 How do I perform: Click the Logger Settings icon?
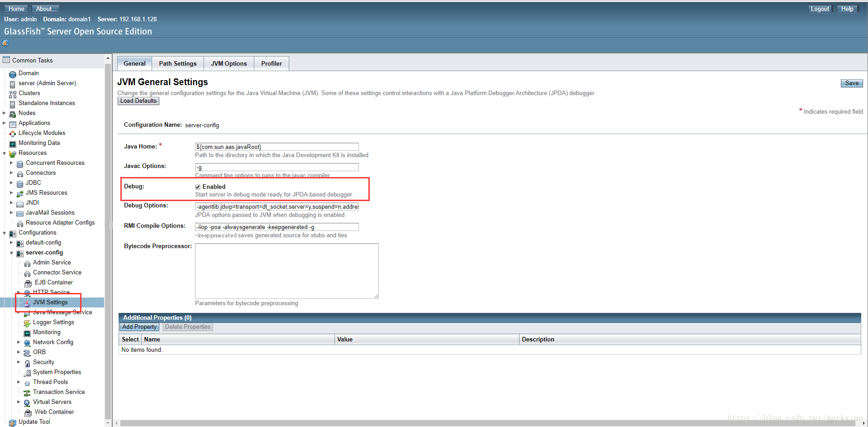(27, 323)
